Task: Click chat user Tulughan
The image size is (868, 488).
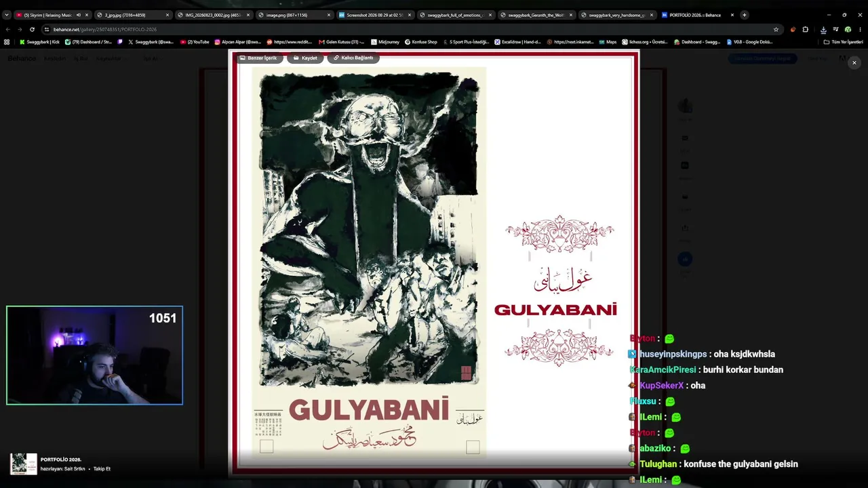Action: (x=658, y=464)
